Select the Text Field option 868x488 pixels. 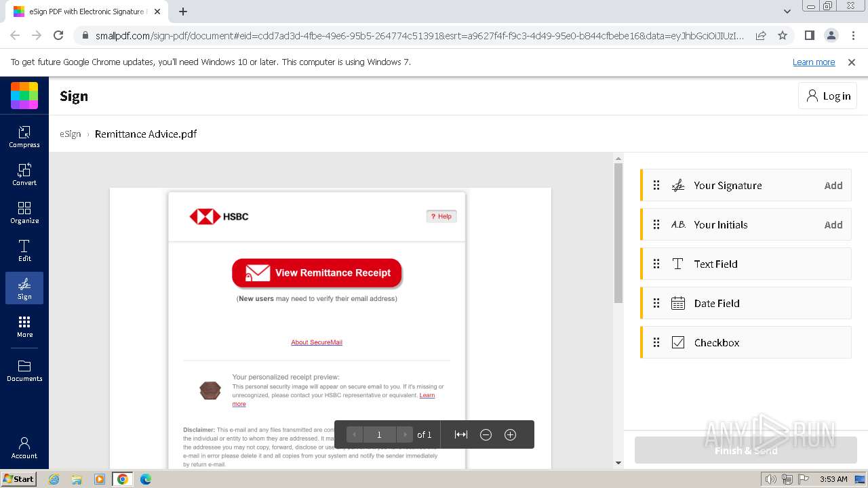click(x=746, y=264)
